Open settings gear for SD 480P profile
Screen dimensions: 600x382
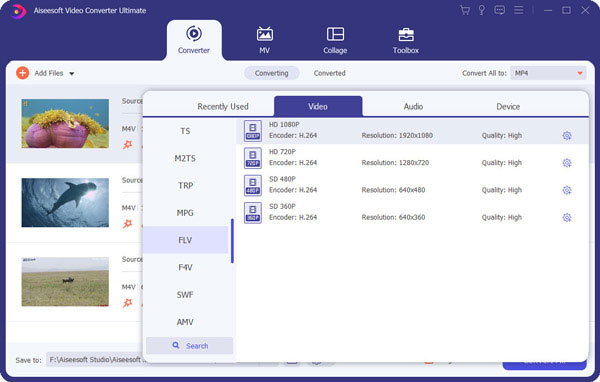(567, 190)
